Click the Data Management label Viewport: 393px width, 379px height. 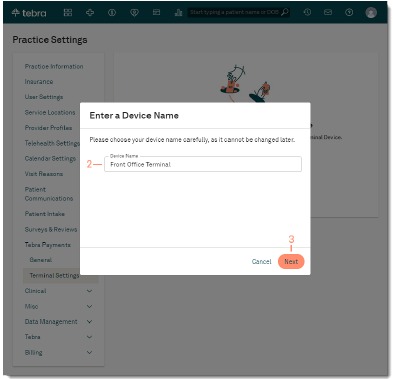point(51,322)
